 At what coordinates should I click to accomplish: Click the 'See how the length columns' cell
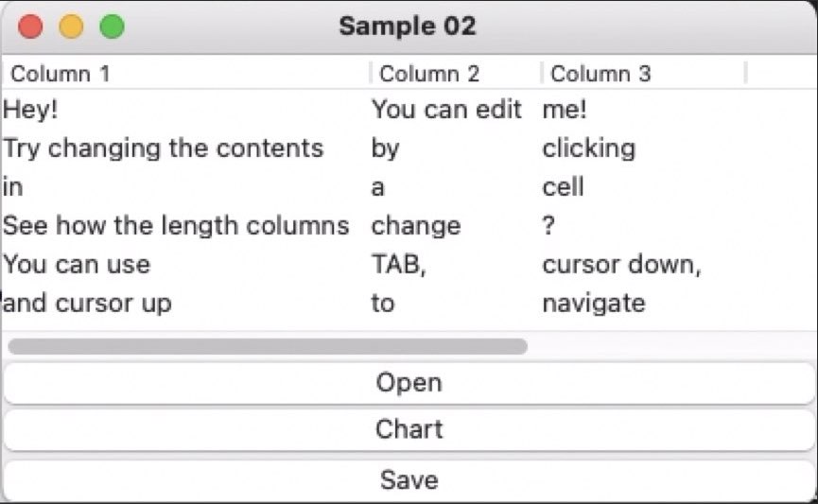click(185, 225)
